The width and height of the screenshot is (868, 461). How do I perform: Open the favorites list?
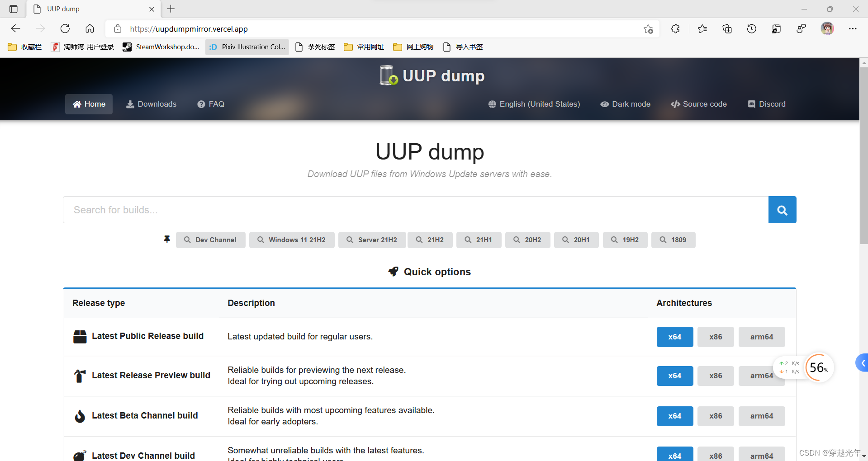(x=702, y=29)
